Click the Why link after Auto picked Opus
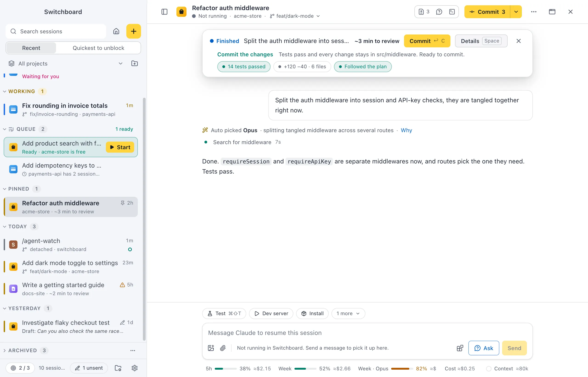Image resolution: width=588 pixels, height=377 pixels. pos(406,130)
